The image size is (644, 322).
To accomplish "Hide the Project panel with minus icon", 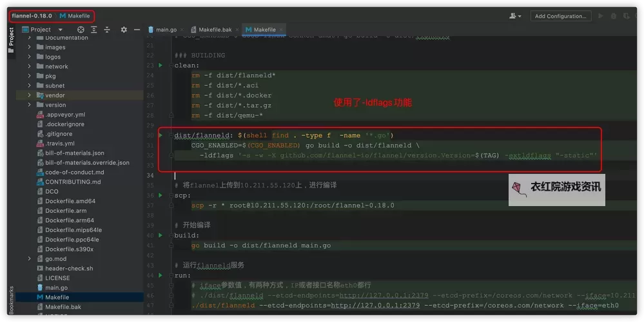I will tap(138, 30).
